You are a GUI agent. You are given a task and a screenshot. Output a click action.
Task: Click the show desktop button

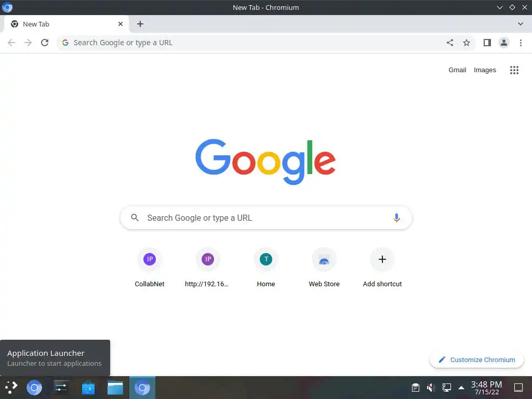tap(518, 388)
